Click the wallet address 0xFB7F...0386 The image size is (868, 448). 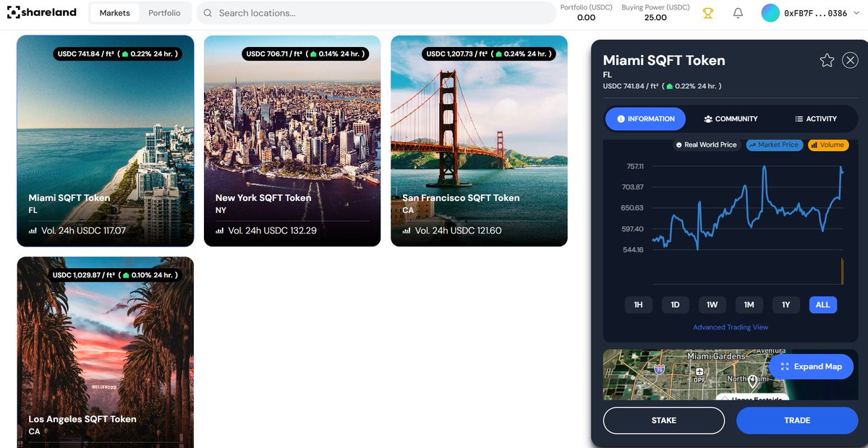pyautogui.click(x=816, y=13)
